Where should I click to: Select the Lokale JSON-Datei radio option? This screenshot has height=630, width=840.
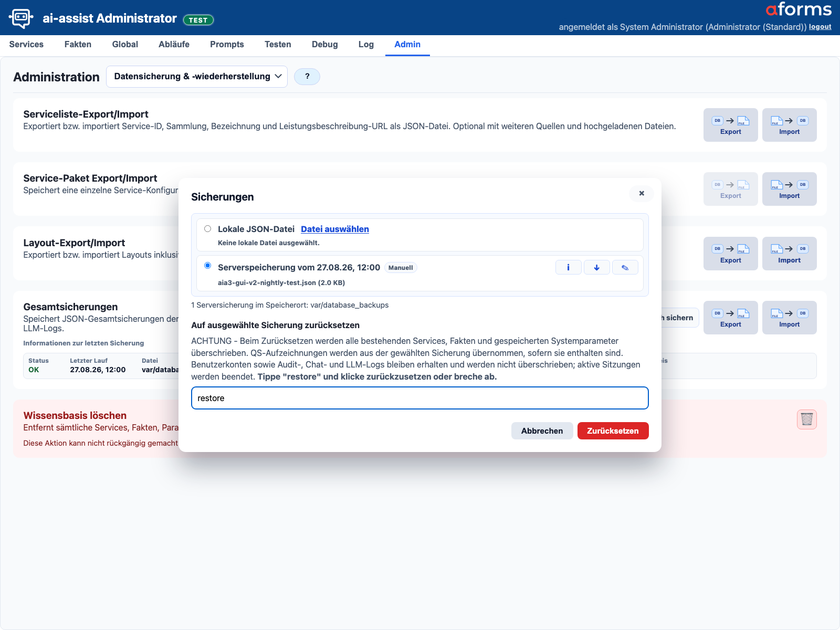[x=208, y=229]
